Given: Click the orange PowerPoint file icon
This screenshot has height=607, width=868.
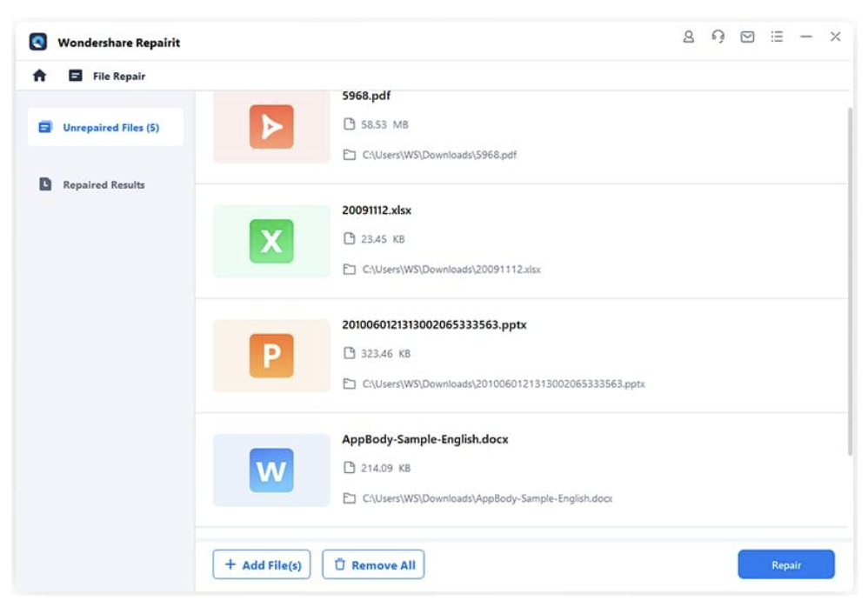Looking at the screenshot, I should click(x=271, y=356).
